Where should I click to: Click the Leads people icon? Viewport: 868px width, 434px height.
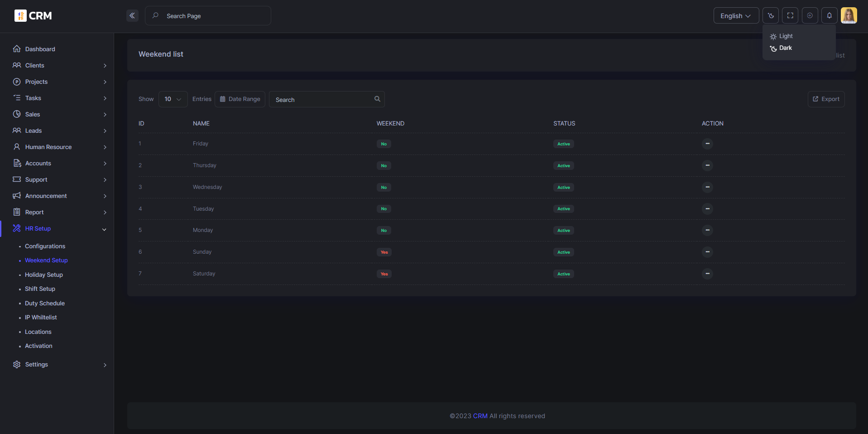pos(17,130)
